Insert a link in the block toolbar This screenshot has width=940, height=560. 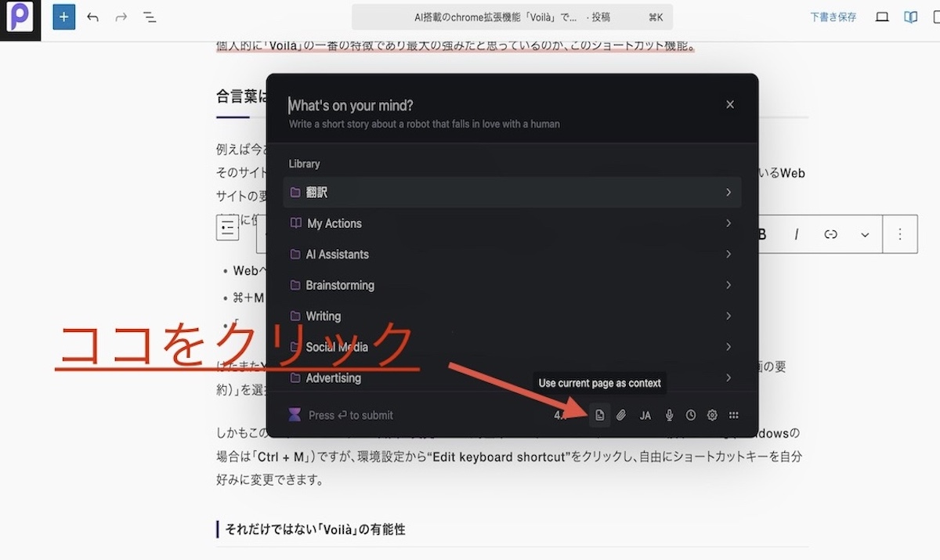coord(831,234)
